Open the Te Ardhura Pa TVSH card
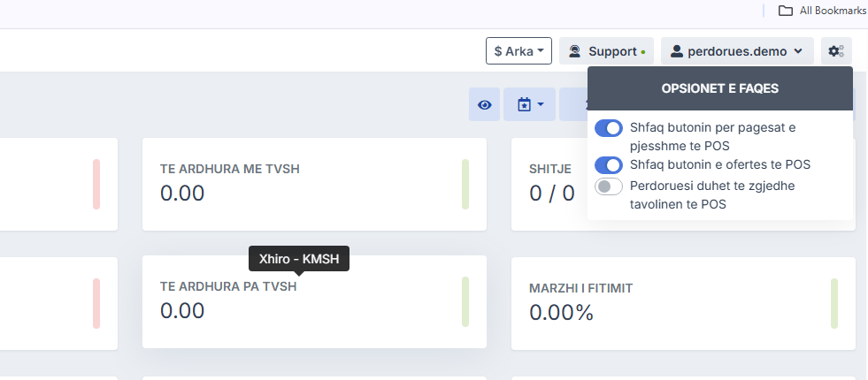 coord(314,302)
